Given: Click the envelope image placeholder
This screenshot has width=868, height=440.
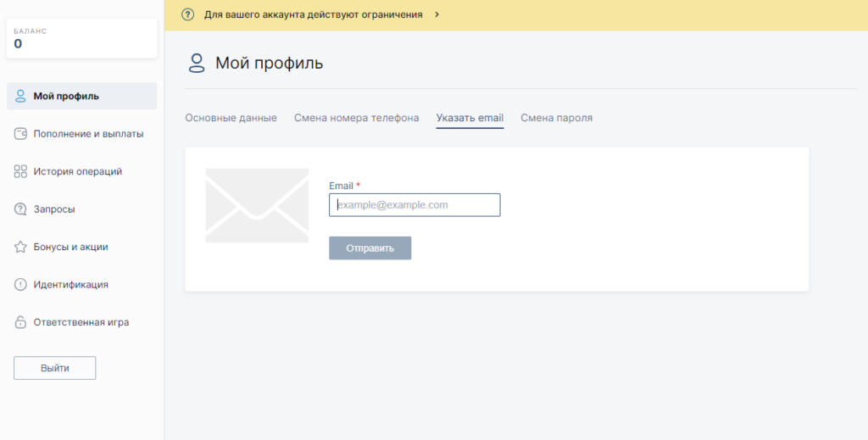Looking at the screenshot, I should 257,205.
